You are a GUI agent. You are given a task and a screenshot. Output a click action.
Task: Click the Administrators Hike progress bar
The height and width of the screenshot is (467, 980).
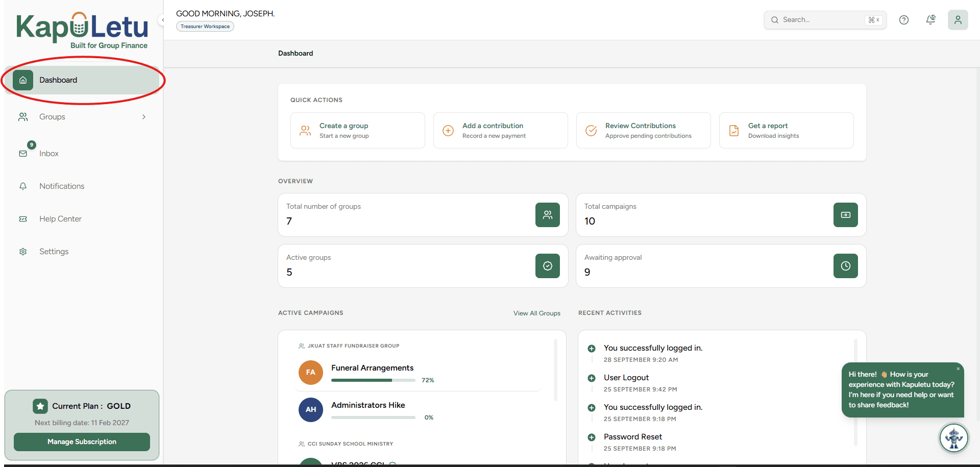[x=373, y=417]
